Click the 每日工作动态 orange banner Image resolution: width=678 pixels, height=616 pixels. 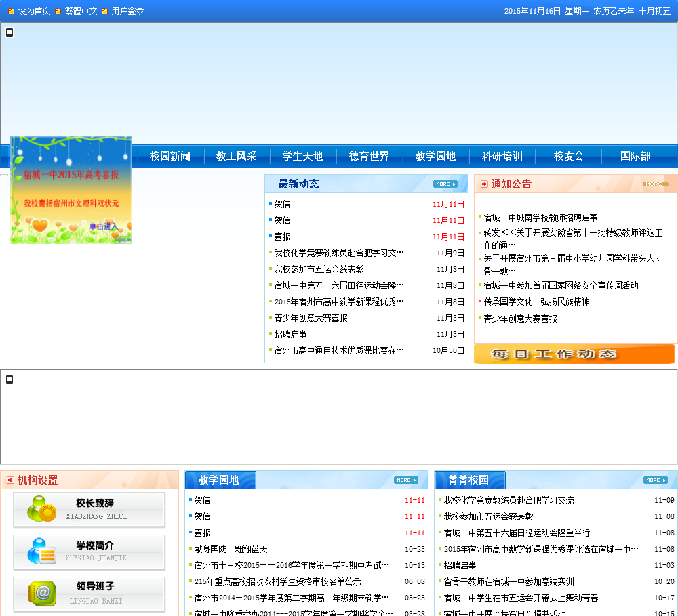tap(574, 354)
